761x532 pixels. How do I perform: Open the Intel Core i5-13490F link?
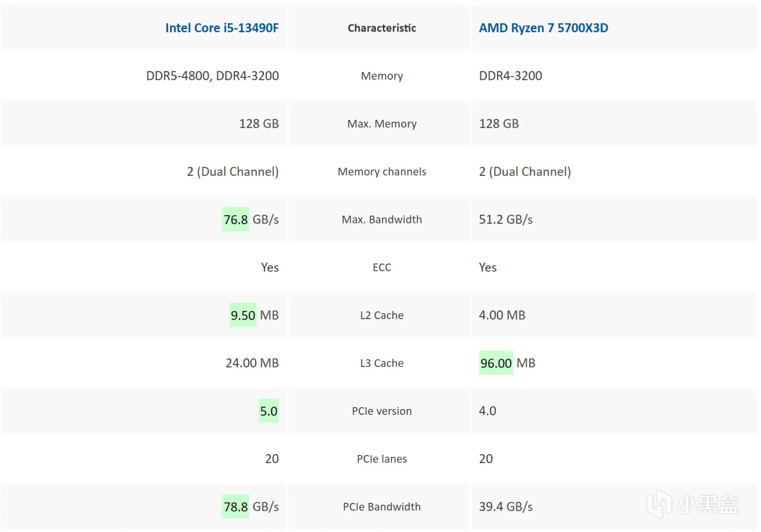222,28
